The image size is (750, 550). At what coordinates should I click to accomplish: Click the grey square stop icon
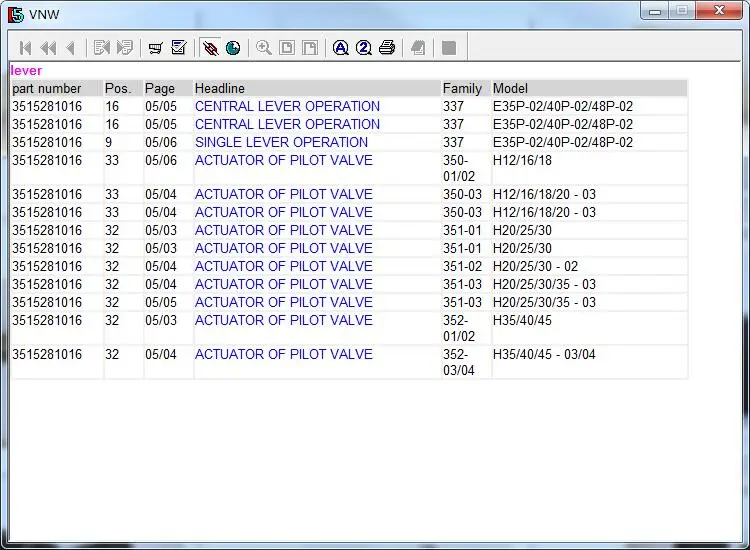click(x=449, y=48)
